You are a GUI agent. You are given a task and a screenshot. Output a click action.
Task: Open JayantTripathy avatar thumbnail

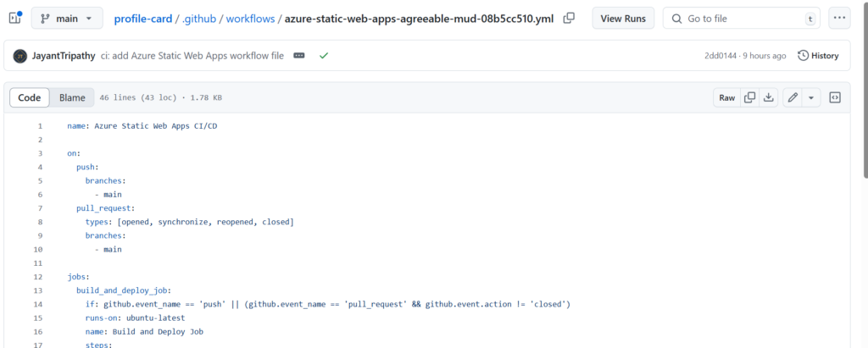tap(20, 56)
